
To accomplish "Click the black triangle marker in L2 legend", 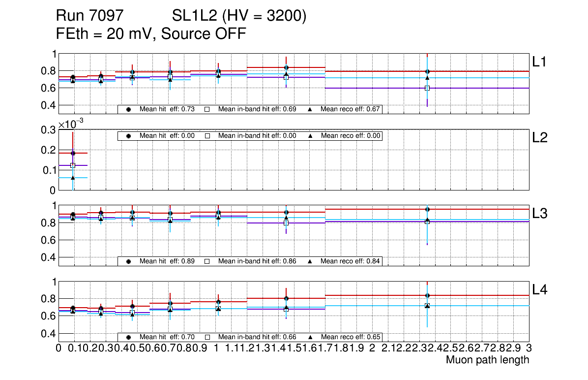I will coord(310,136).
